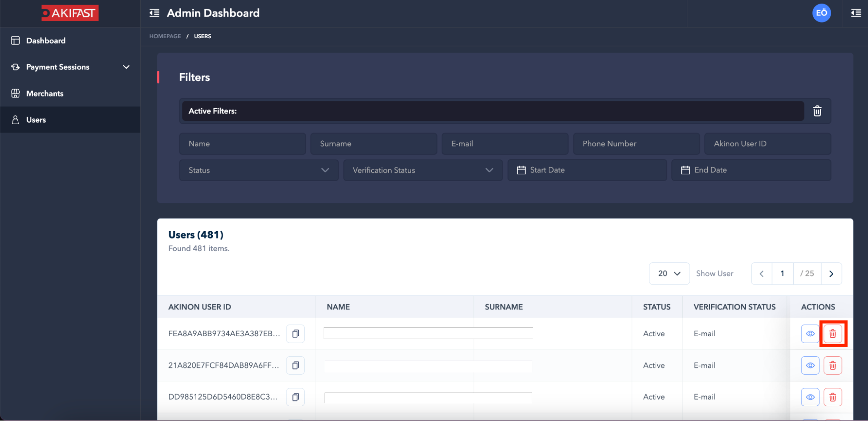Copy the FEA8A9ABB9734AE3A387EB user ID
The image size is (868, 421).
coord(295,334)
